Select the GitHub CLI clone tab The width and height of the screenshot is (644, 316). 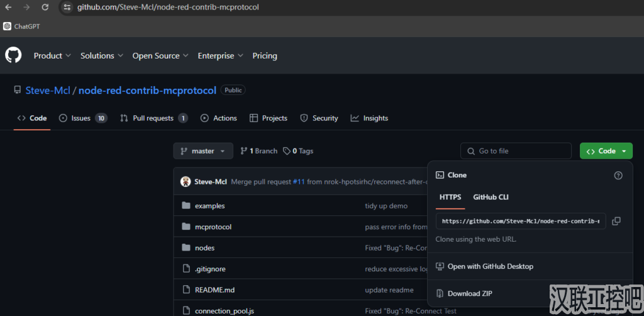point(491,197)
